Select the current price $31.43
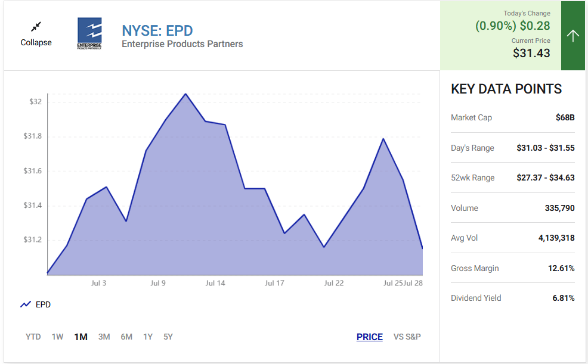Viewport: 588px width, 364px height. click(x=531, y=53)
